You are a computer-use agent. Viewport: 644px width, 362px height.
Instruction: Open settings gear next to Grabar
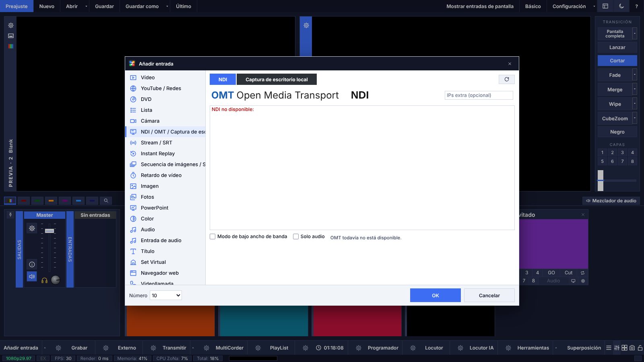coord(58,348)
